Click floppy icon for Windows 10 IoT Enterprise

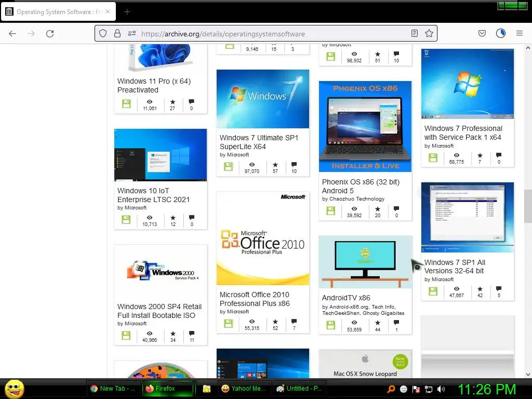click(x=126, y=220)
